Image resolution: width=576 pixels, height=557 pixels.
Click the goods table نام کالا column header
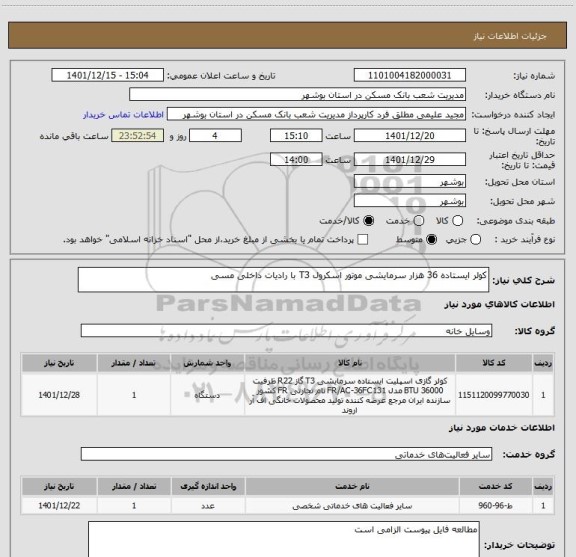(x=350, y=363)
